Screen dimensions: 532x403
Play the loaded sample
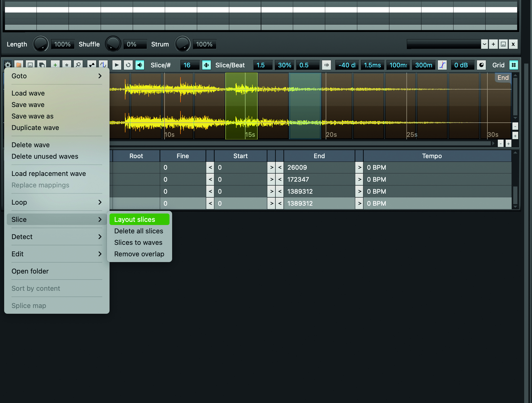[117, 65]
